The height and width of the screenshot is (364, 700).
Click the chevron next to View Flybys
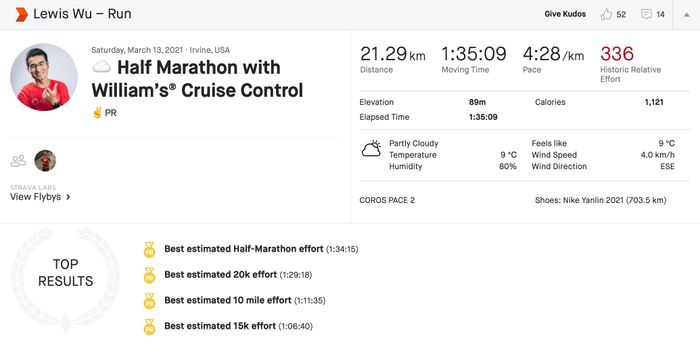68,197
